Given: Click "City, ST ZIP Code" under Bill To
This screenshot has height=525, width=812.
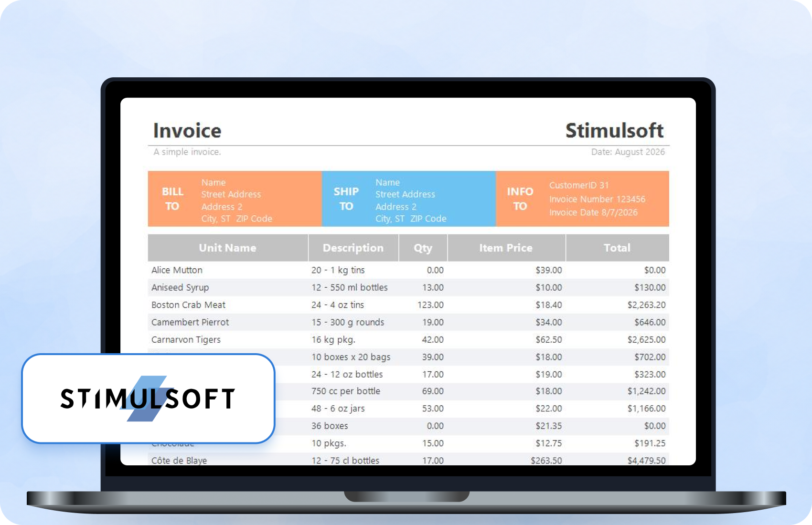Looking at the screenshot, I should [237, 219].
